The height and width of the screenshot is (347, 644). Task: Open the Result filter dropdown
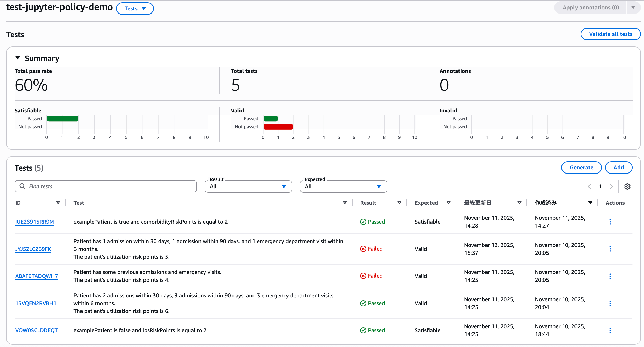point(248,186)
